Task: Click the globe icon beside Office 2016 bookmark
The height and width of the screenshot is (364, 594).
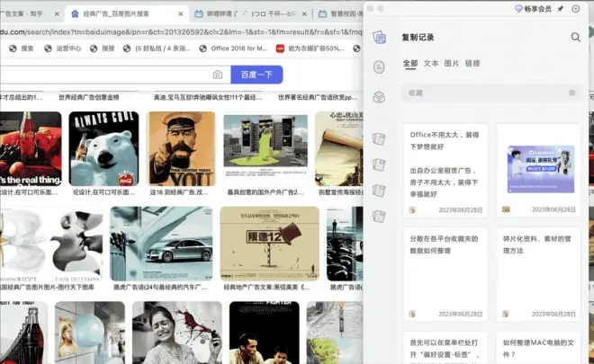Action: pyautogui.click(x=202, y=49)
